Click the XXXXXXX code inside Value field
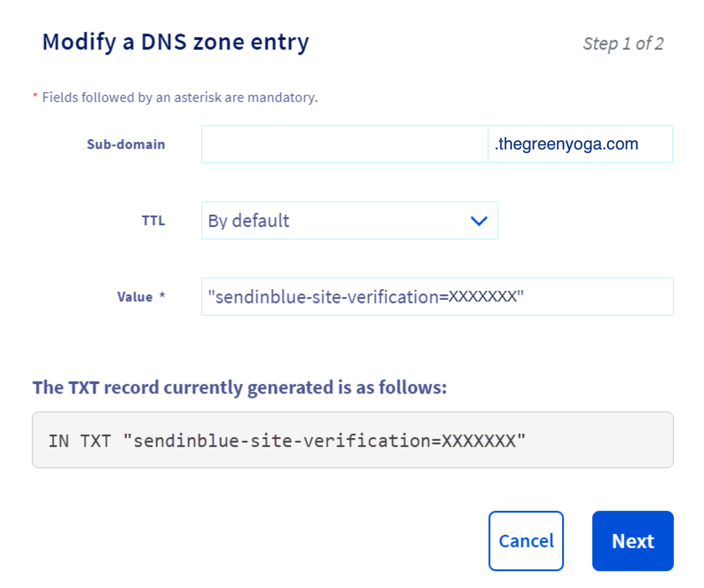 click(482, 297)
